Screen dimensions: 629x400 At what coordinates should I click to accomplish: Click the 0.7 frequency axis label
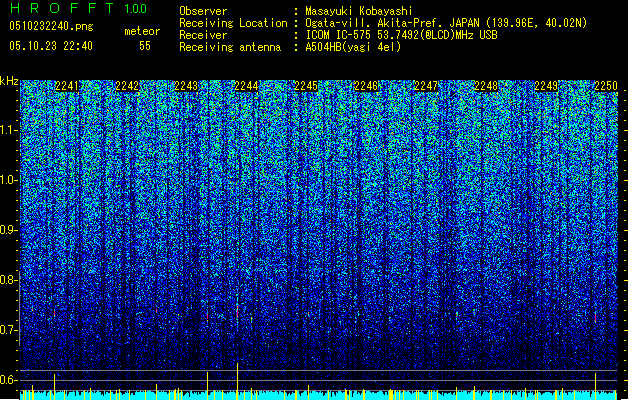[9, 330]
